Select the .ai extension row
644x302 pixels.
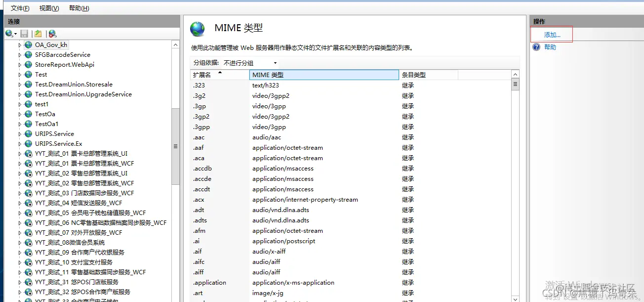point(351,241)
